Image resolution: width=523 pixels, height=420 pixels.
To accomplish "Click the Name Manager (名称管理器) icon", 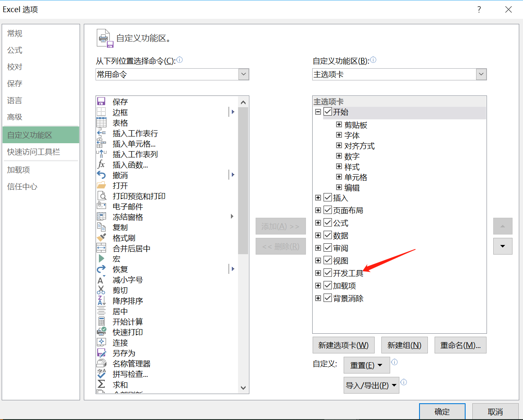I will pos(101,363).
